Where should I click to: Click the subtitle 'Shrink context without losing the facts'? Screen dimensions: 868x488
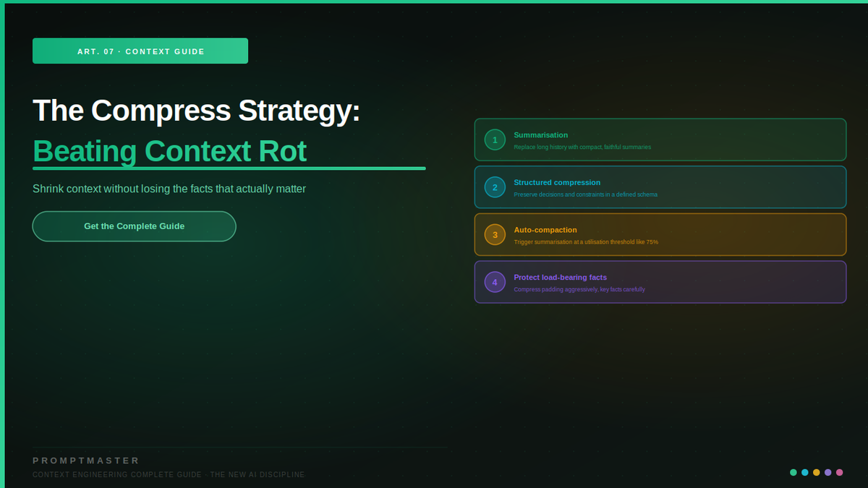169,189
